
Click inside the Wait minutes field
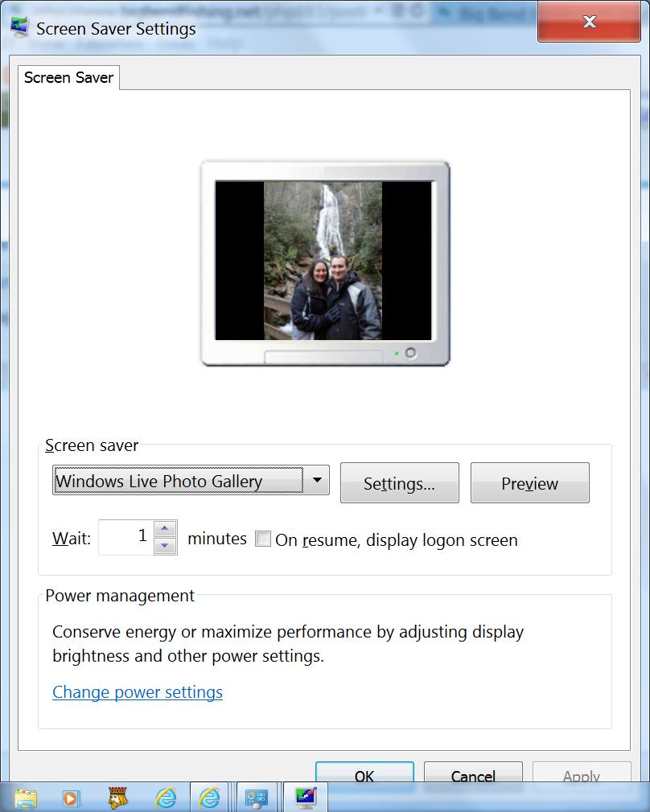coord(125,537)
